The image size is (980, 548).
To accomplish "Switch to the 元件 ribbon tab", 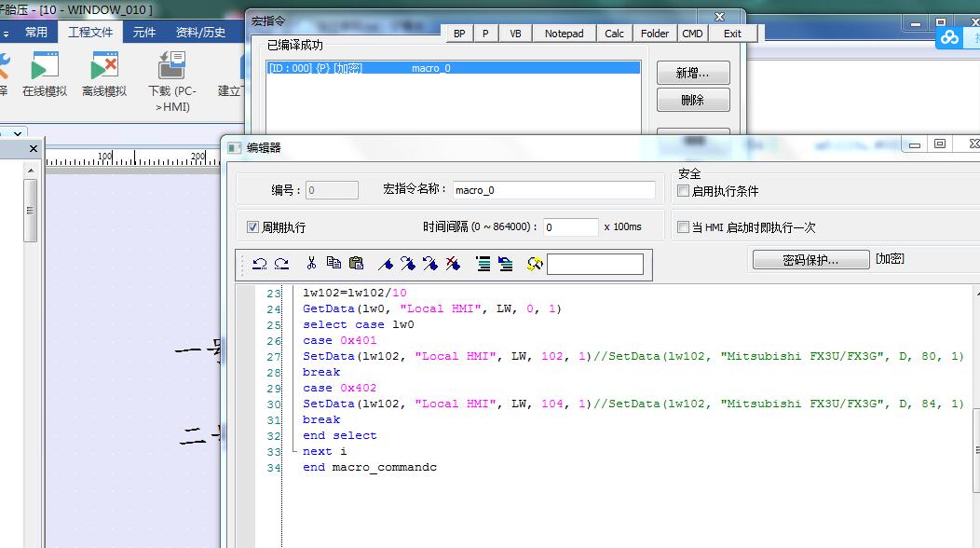I will pos(144,32).
